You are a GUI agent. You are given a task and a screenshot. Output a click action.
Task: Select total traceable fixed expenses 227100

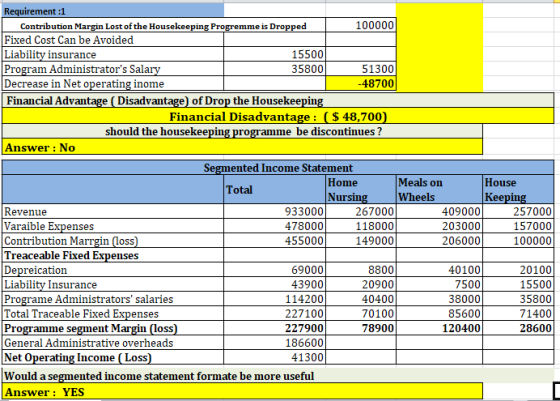(274, 314)
